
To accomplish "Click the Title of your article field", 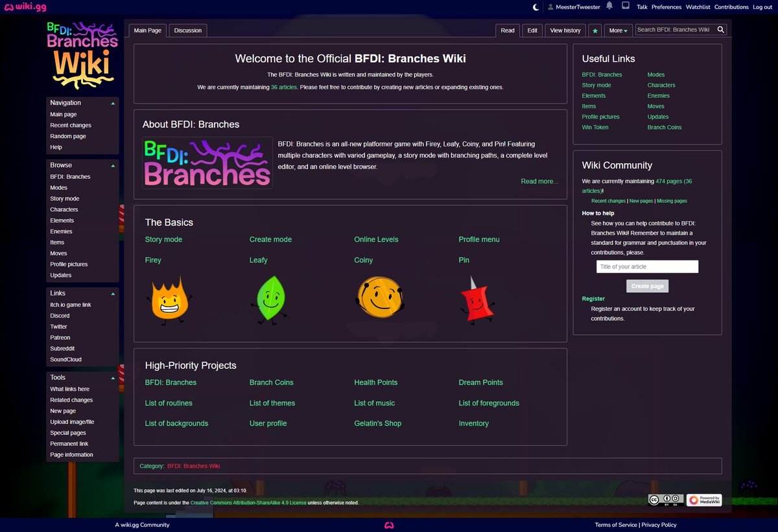I will [x=647, y=266].
